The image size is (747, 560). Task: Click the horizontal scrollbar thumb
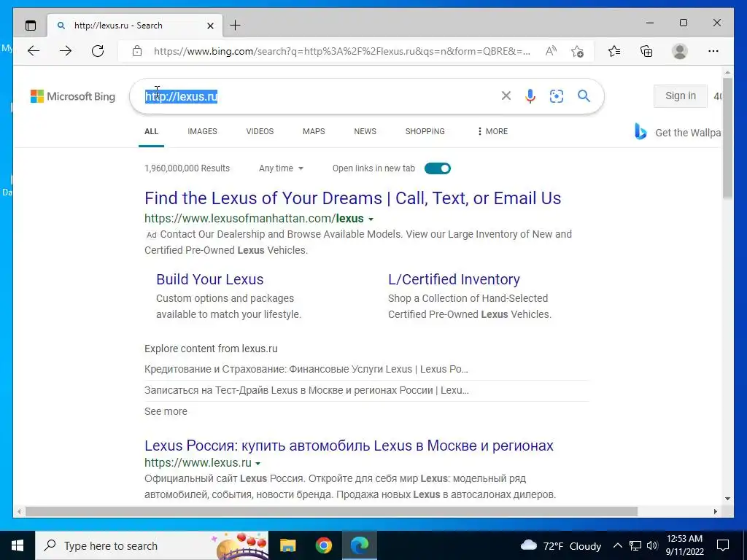point(332,511)
